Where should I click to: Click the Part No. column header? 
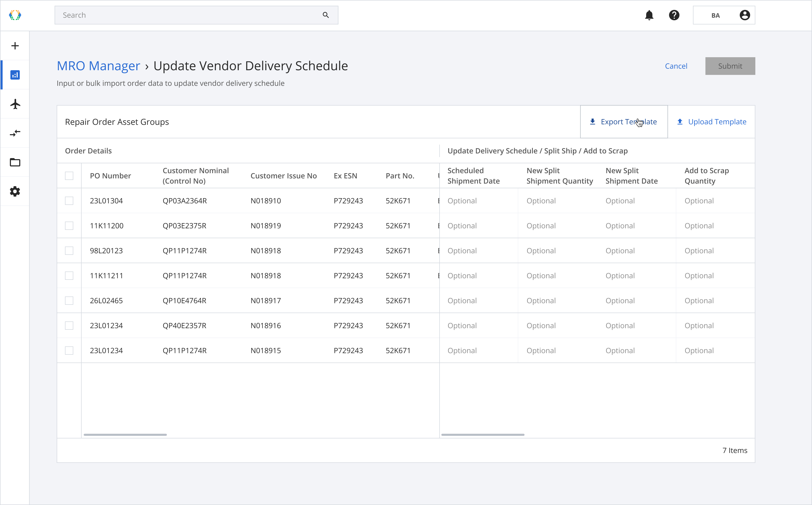coord(400,176)
